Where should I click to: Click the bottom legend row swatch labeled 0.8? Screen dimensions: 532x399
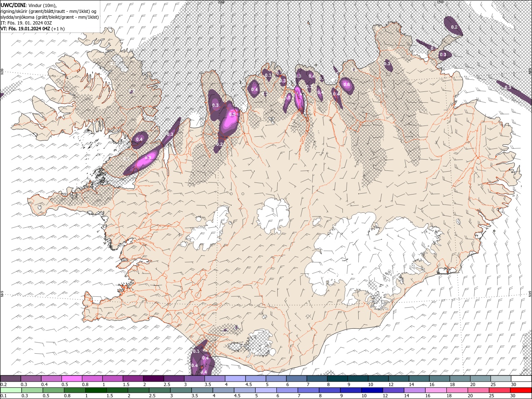pyautogui.click(x=75, y=390)
